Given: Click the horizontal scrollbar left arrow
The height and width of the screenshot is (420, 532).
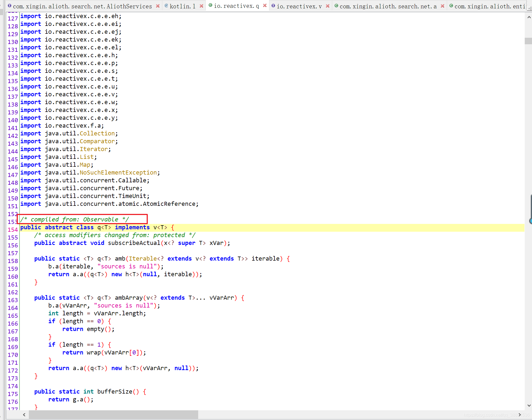Looking at the screenshot, I should (24, 415).
